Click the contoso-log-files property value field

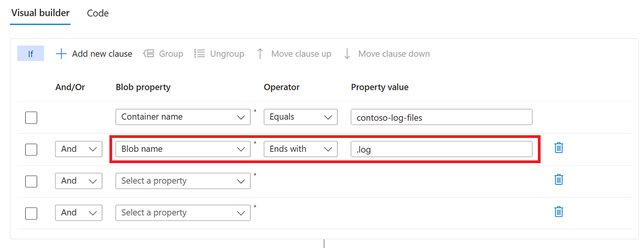click(x=442, y=117)
